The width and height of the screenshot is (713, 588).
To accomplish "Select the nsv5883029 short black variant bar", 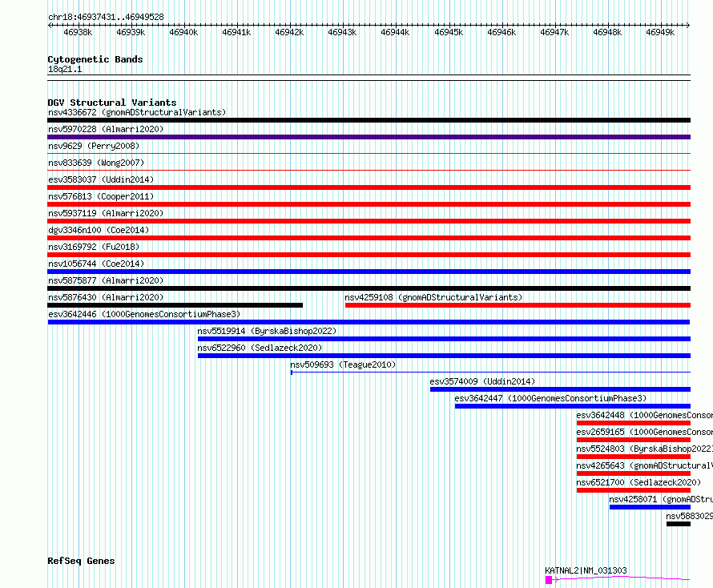I will click(679, 524).
